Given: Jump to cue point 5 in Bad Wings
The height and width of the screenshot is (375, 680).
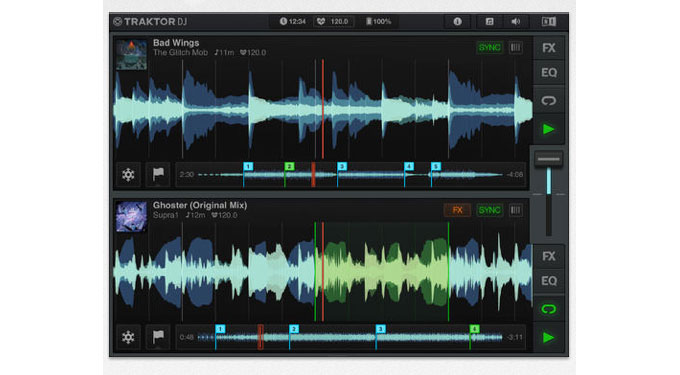Looking at the screenshot, I should [436, 166].
